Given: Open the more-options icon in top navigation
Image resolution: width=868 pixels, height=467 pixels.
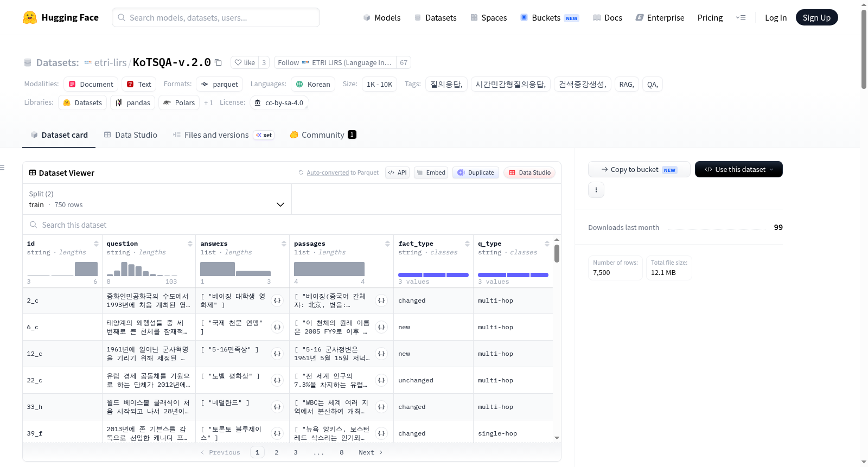Looking at the screenshot, I should tap(741, 17).
